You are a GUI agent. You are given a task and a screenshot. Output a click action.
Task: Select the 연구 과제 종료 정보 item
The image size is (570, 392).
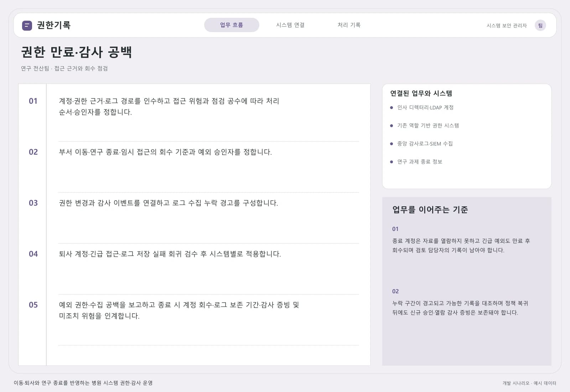pos(420,162)
